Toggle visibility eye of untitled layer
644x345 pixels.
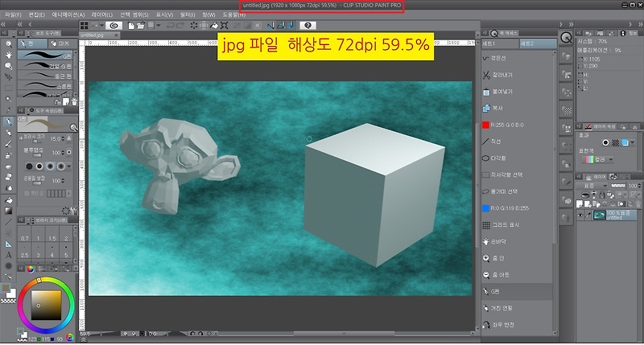pyautogui.click(x=580, y=215)
